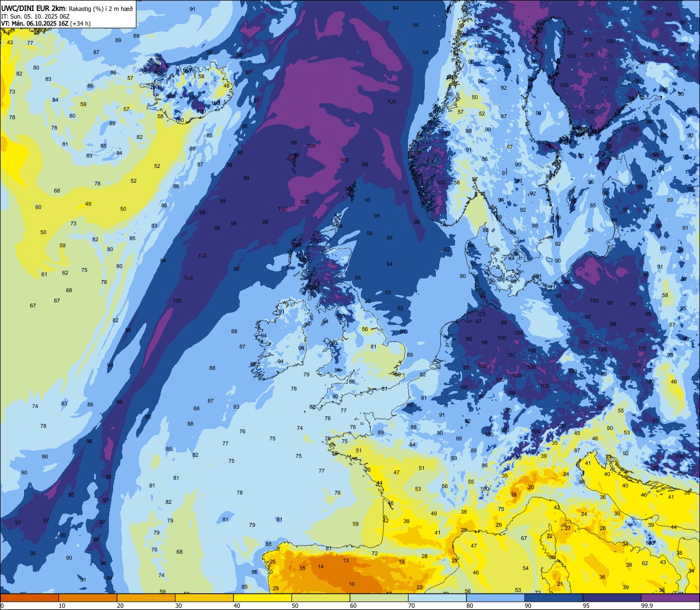Screen dimensions: 700x610
Task: Click the 60–70 pale green legend swatch
Action: pos(379,597)
